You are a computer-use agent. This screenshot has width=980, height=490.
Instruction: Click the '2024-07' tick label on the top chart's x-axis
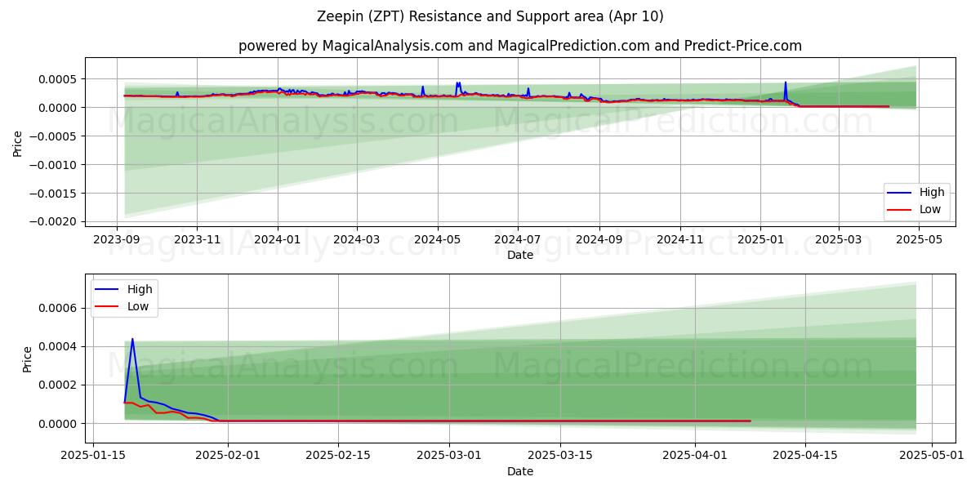[x=518, y=239]
